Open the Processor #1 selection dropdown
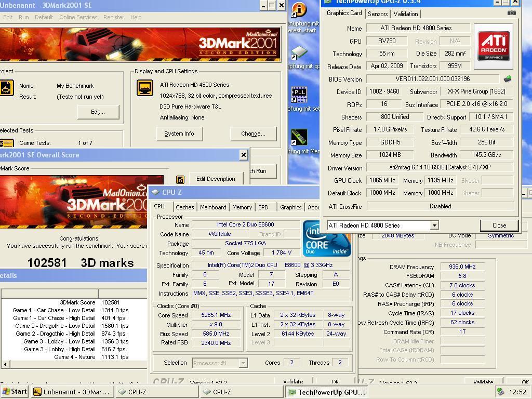 pyautogui.click(x=243, y=363)
